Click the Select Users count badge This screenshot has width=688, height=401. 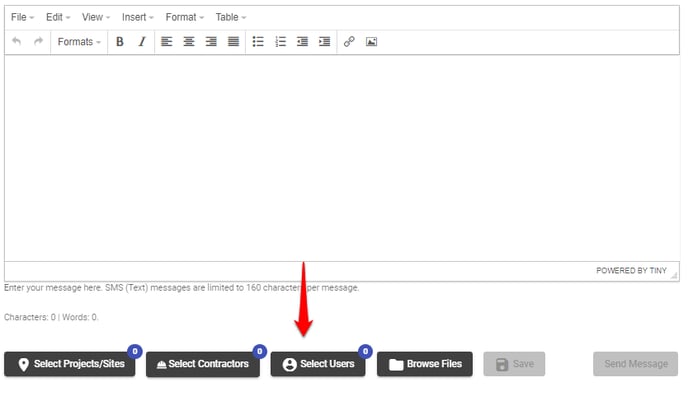pos(366,351)
